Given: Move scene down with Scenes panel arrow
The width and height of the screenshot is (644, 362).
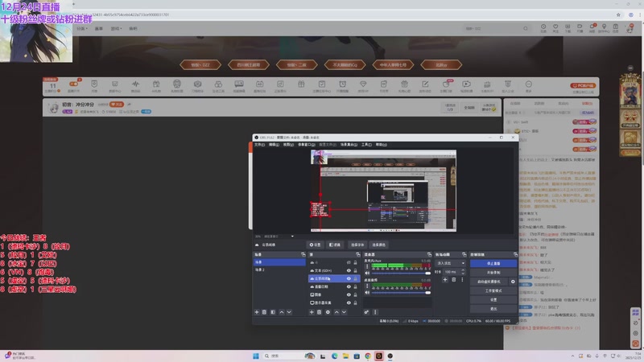Looking at the screenshot, I should click(289, 312).
